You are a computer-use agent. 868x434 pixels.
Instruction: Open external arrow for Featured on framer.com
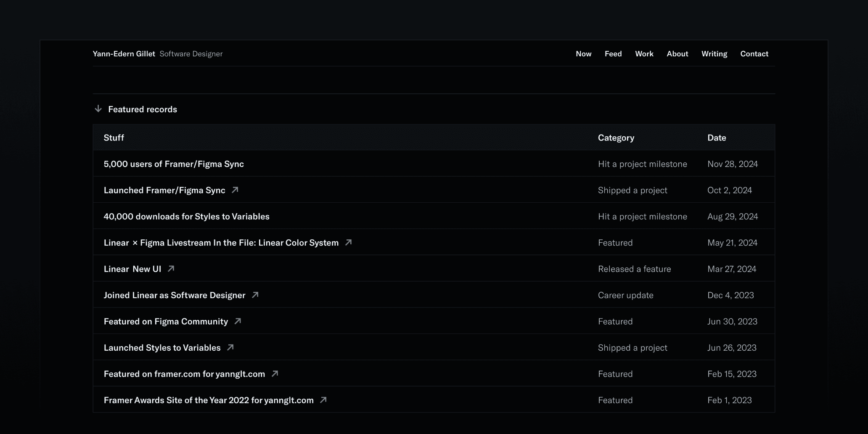pos(275,374)
